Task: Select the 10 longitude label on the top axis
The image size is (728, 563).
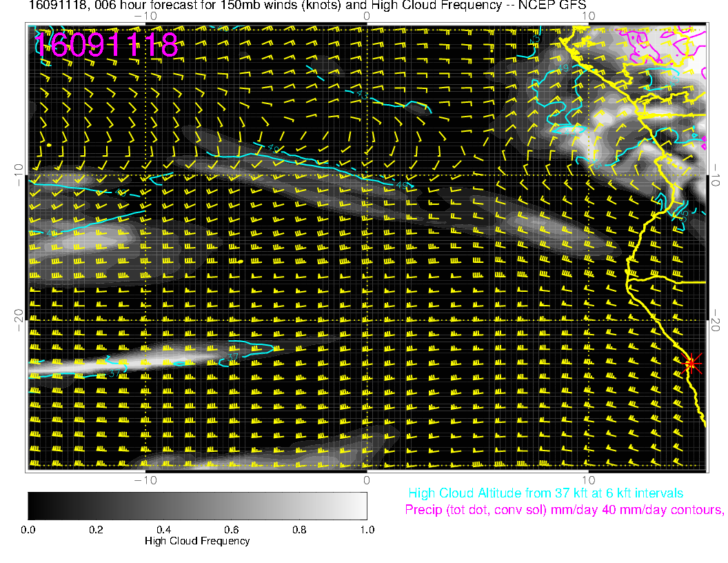Action: click(588, 17)
